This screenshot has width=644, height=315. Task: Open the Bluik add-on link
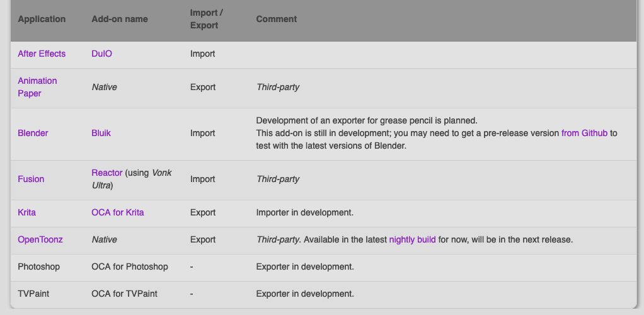click(101, 133)
